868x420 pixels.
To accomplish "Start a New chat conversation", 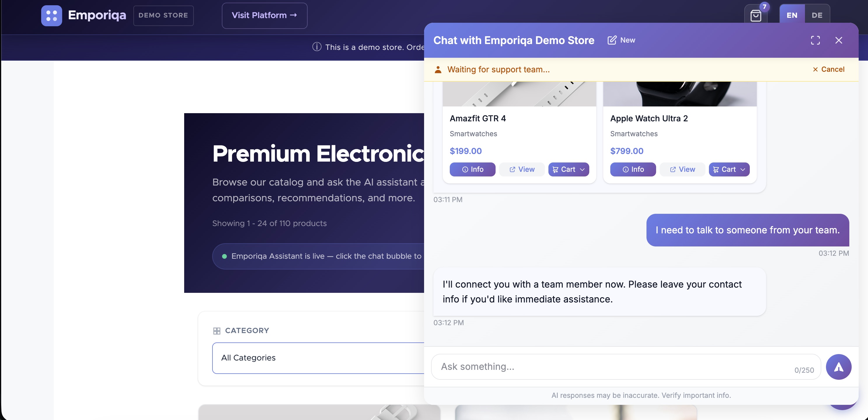I will tap(621, 40).
